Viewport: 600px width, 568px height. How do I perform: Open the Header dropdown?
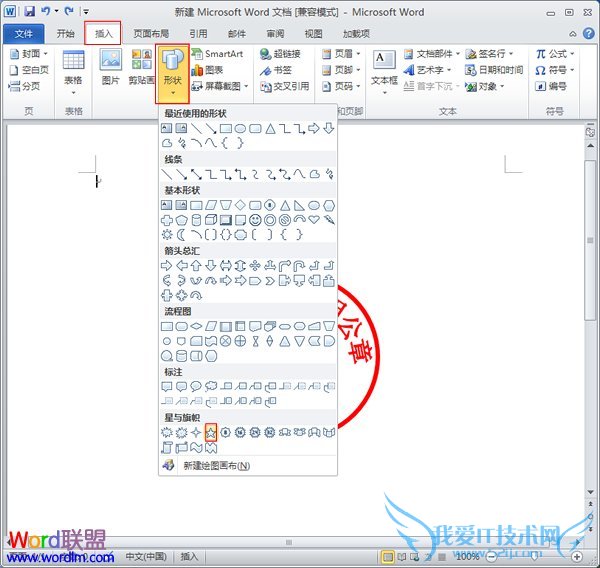pyautogui.click(x=341, y=54)
